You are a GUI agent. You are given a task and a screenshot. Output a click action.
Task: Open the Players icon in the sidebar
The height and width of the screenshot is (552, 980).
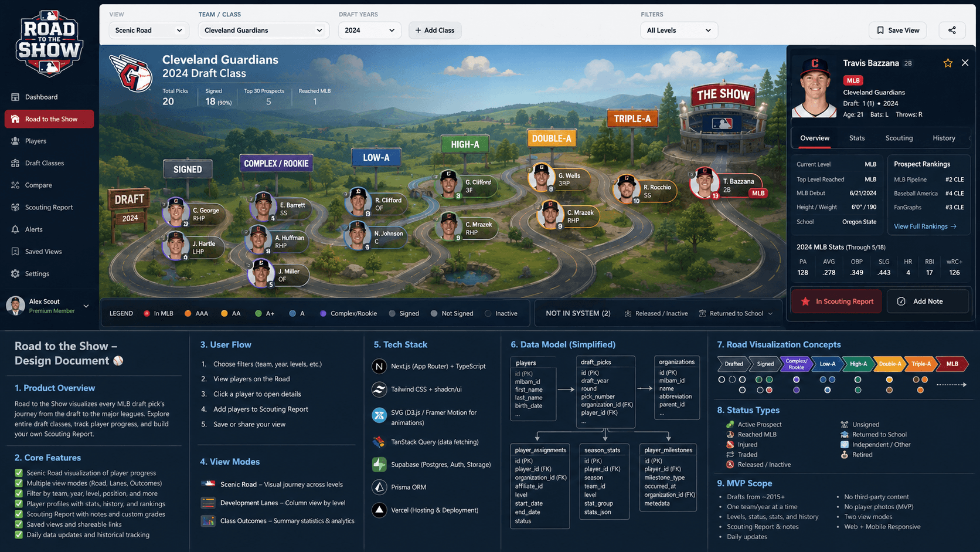click(x=15, y=141)
